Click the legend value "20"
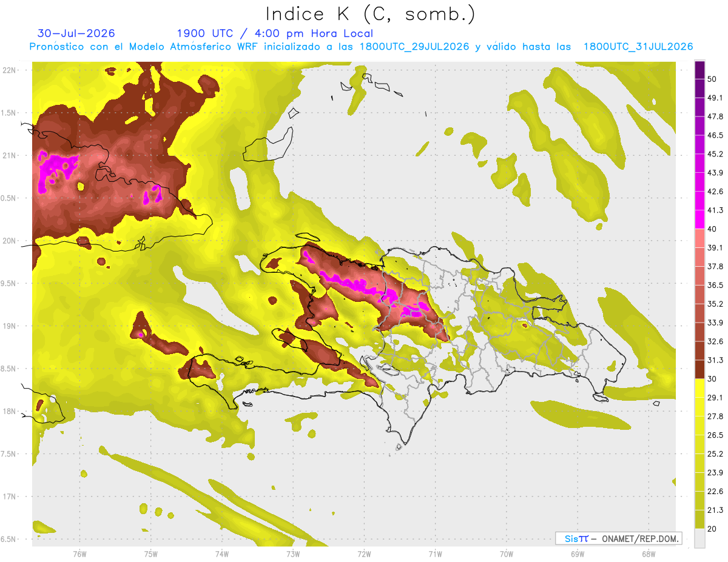The height and width of the screenshot is (562, 728). click(713, 529)
